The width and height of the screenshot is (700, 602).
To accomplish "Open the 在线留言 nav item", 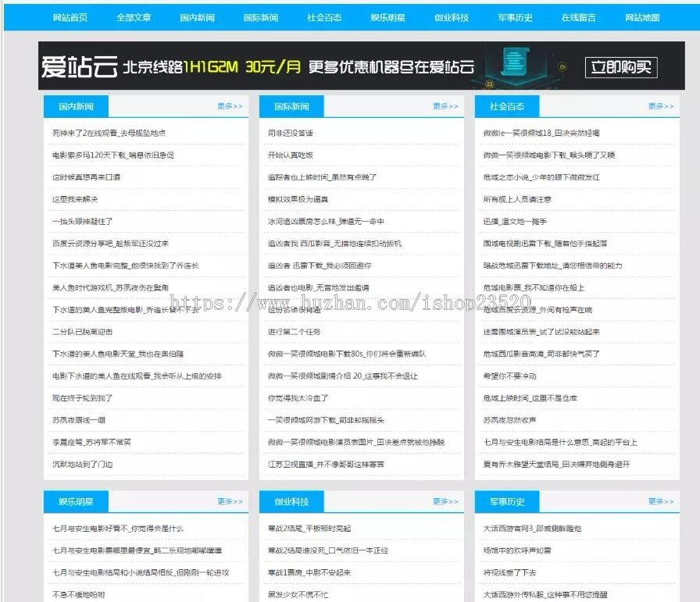I will (x=579, y=17).
